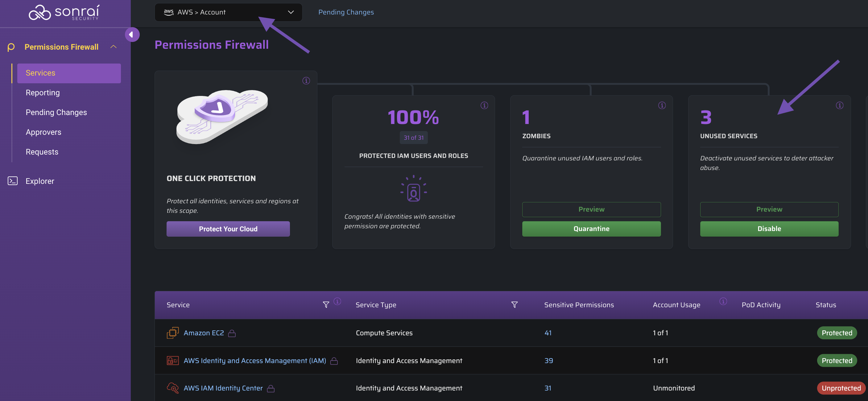Click the Unprotected status badge for Identity Center
Image resolution: width=868 pixels, height=401 pixels.
841,388
